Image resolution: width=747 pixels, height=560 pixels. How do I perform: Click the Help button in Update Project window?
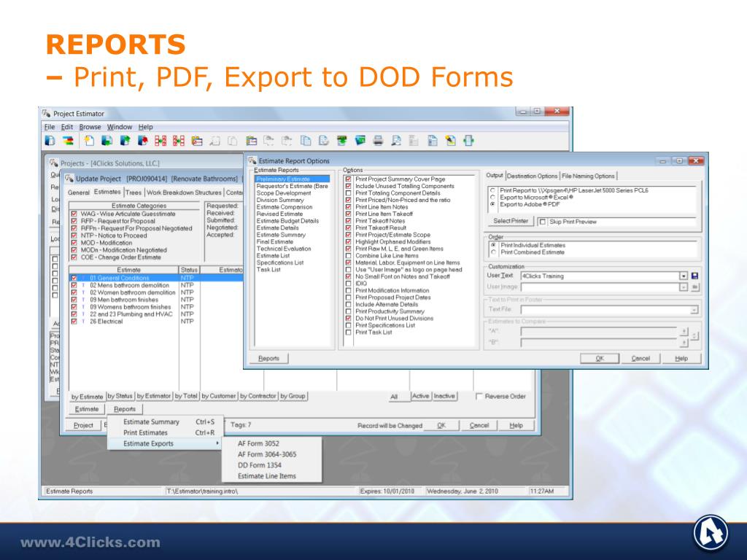516,425
